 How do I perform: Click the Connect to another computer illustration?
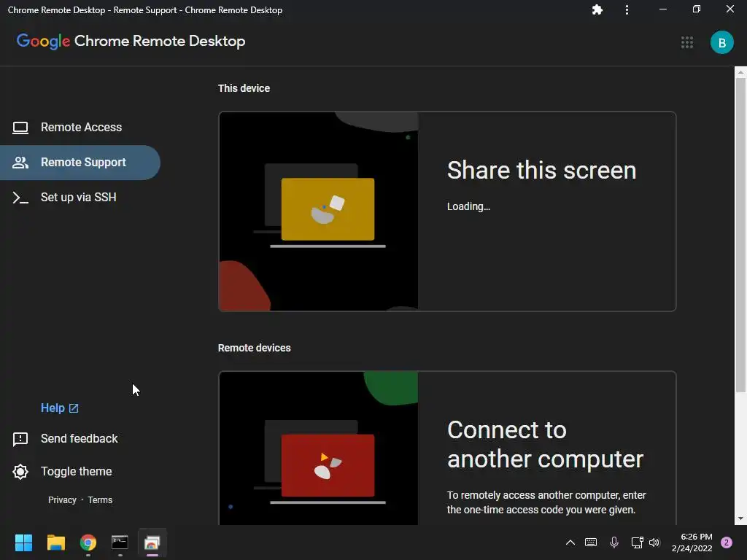click(318, 448)
